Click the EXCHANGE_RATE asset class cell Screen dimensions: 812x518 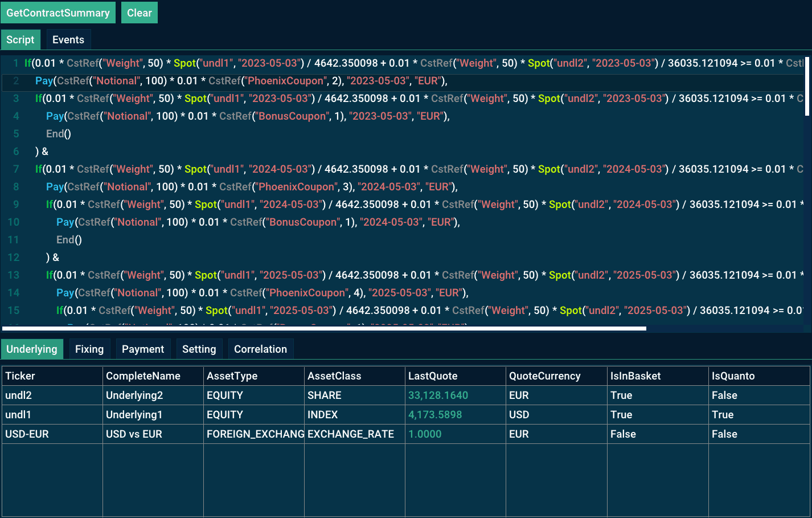(x=355, y=434)
